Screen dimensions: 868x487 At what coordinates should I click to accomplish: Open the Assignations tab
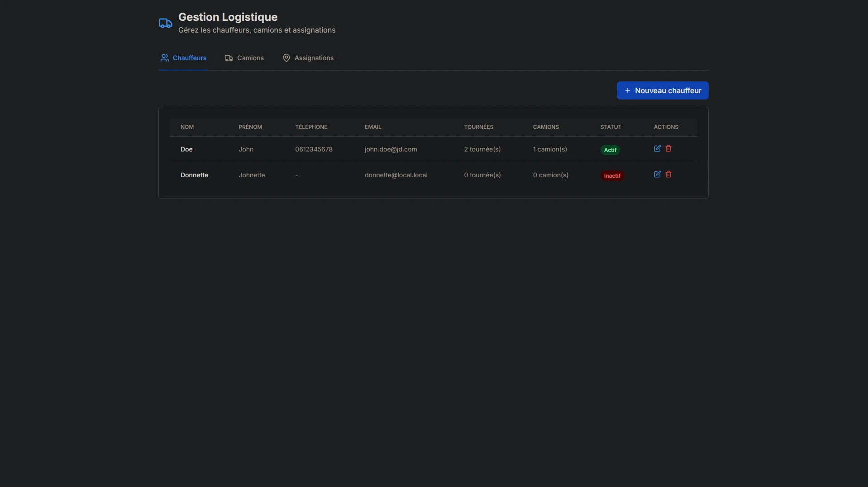(308, 58)
